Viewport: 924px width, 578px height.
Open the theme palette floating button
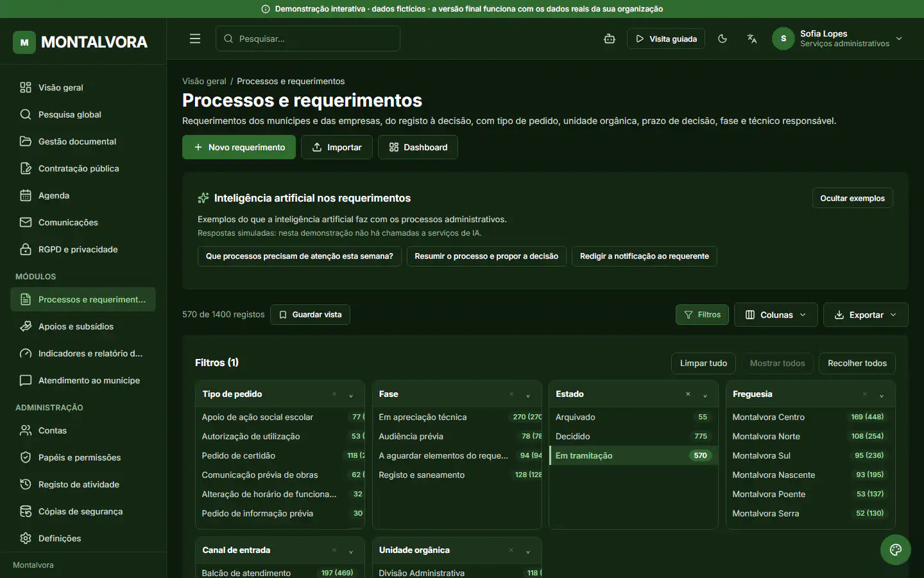tap(896, 550)
